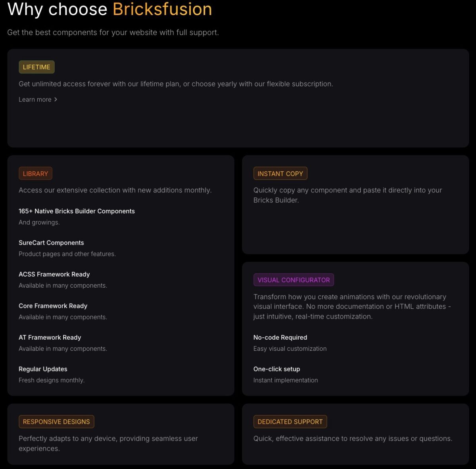476x469 pixels.
Task: Select the LIBRARY badge
Action: pos(35,173)
